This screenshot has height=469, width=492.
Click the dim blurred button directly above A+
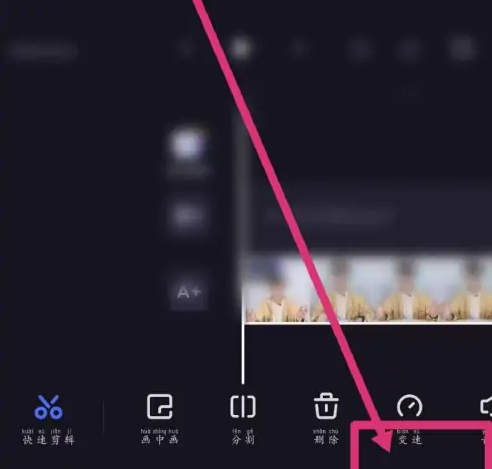click(x=189, y=216)
